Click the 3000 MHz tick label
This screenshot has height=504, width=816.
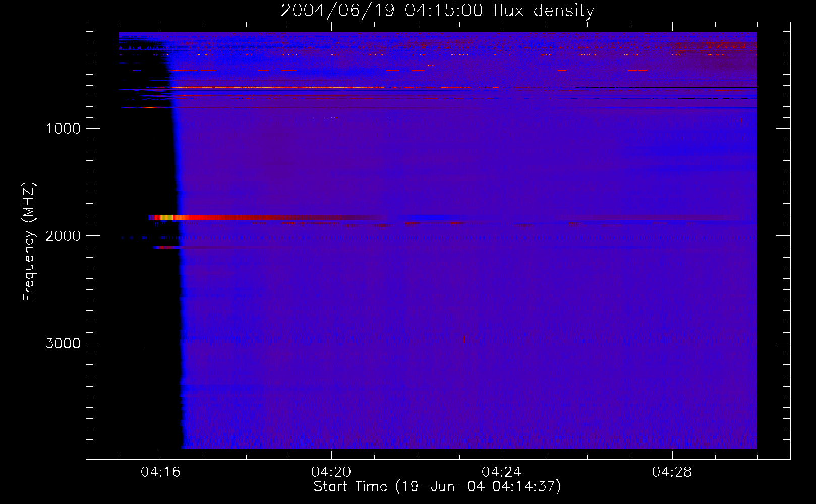coord(63,343)
